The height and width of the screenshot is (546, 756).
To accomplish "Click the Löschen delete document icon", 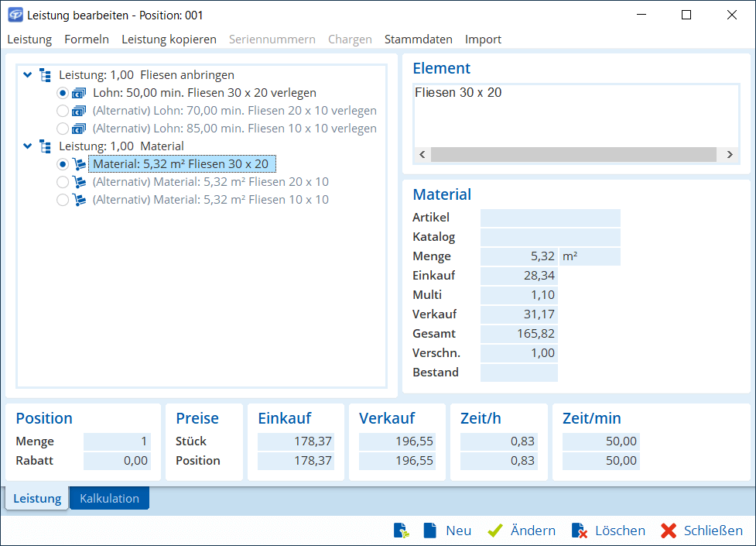I will point(580,531).
